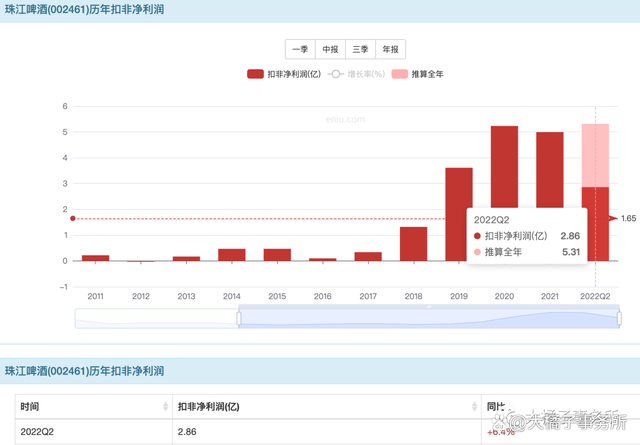
Task: Click the 2021 bar in chart
Action: pos(550,170)
